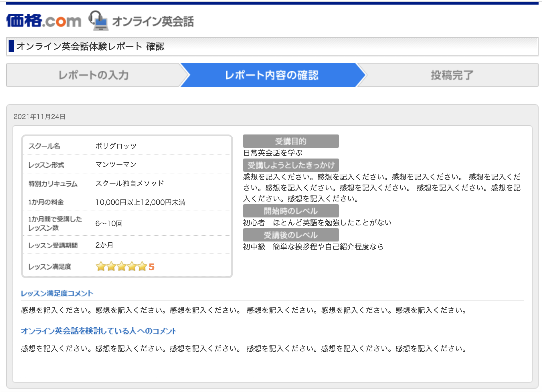The image size is (542, 392).
Task: Click the 価格.com logo
Action: click(x=44, y=21)
